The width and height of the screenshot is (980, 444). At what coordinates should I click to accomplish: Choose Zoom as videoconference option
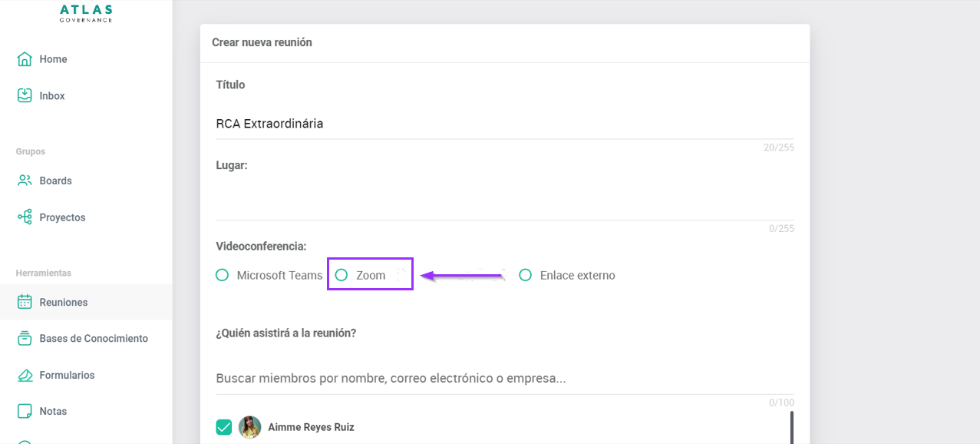342,275
